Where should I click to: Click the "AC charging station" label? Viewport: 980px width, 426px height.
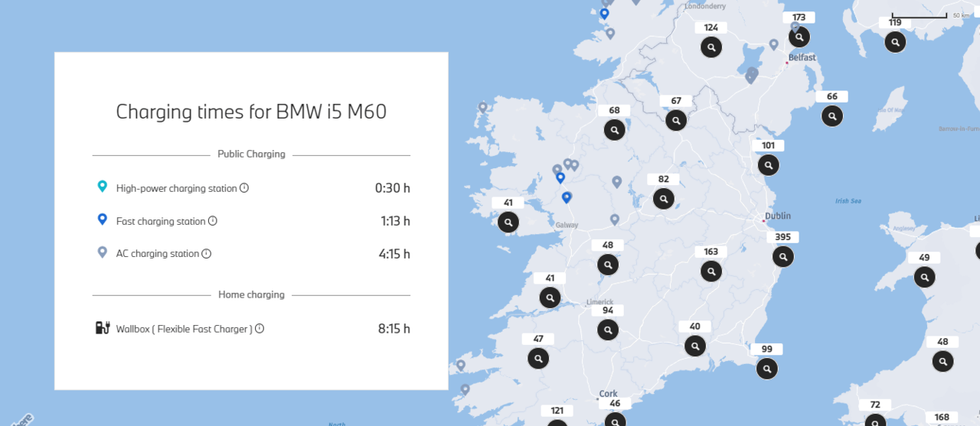158,254
